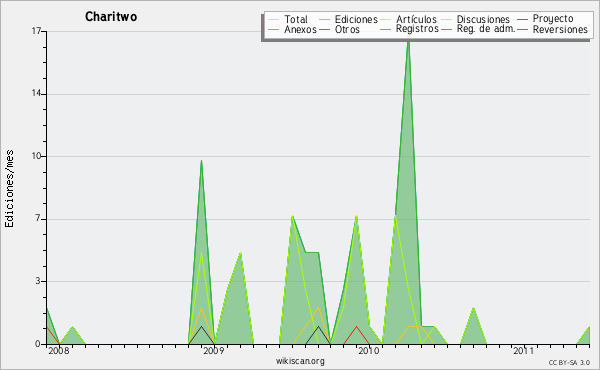
Task: Click the 2009 x-axis label
Action: 214,350
